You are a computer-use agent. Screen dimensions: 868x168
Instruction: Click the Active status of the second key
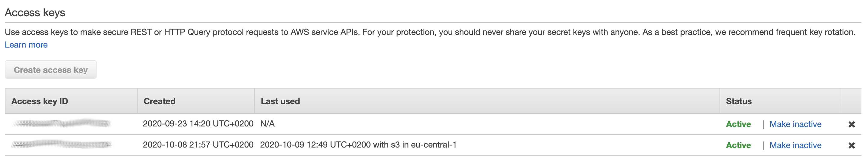pos(738,145)
